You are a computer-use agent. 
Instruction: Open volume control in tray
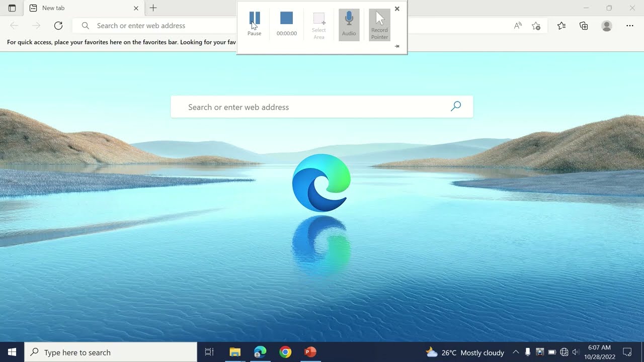(x=576, y=352)
